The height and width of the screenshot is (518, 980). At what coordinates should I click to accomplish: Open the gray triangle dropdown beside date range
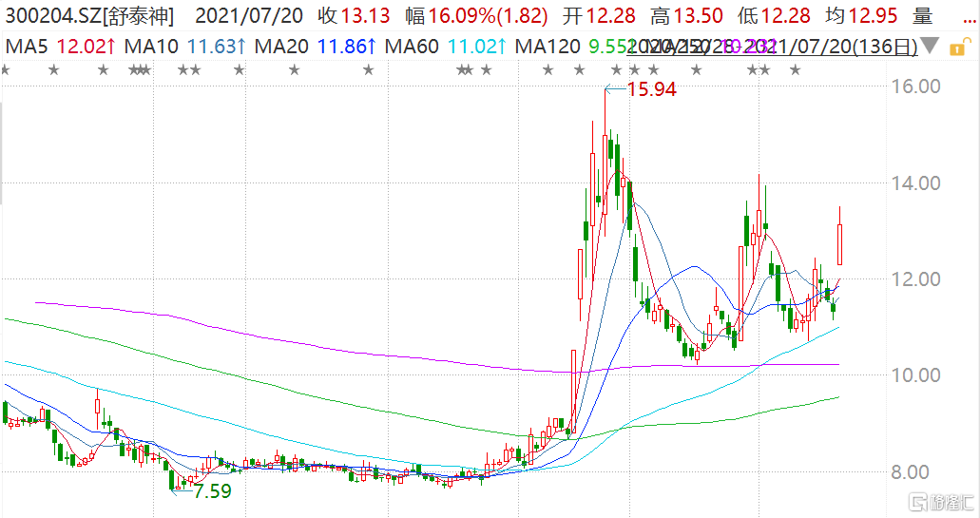tap(930, 46)
